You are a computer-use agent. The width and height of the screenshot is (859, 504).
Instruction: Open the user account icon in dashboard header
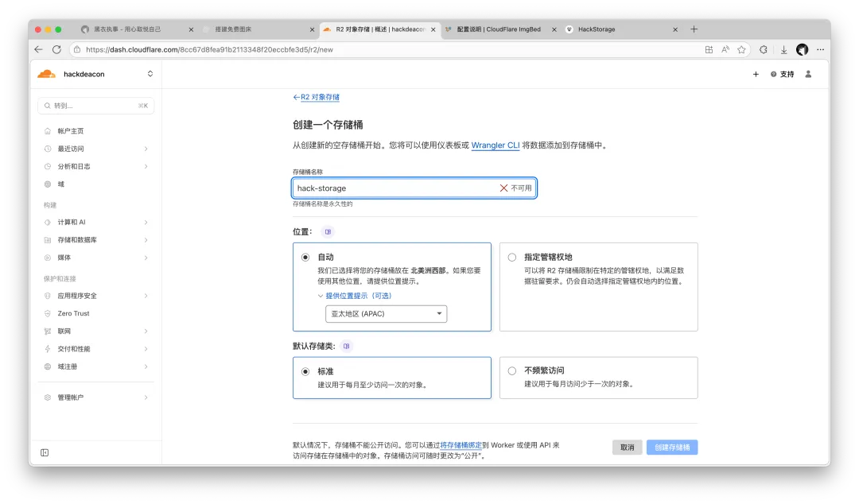pos(808,74)
